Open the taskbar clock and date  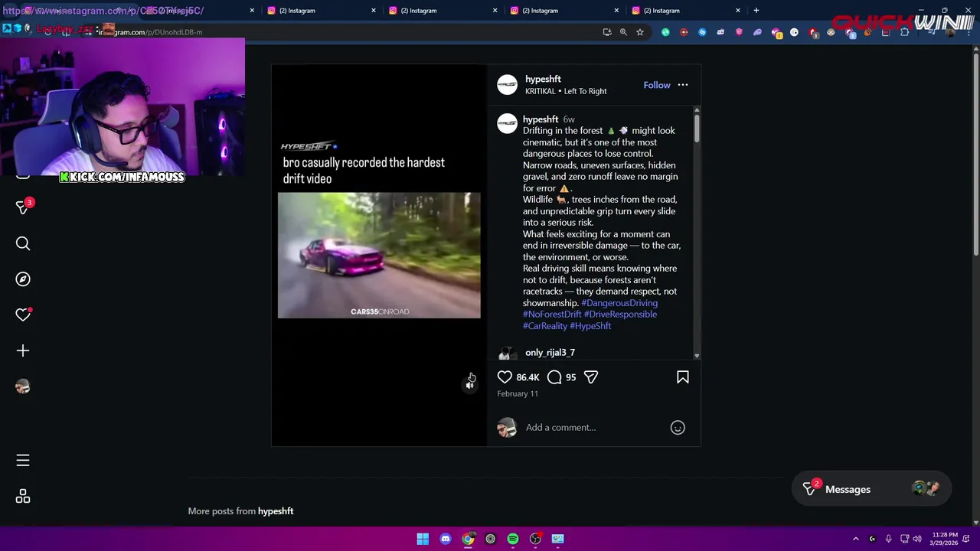[944, 539]
